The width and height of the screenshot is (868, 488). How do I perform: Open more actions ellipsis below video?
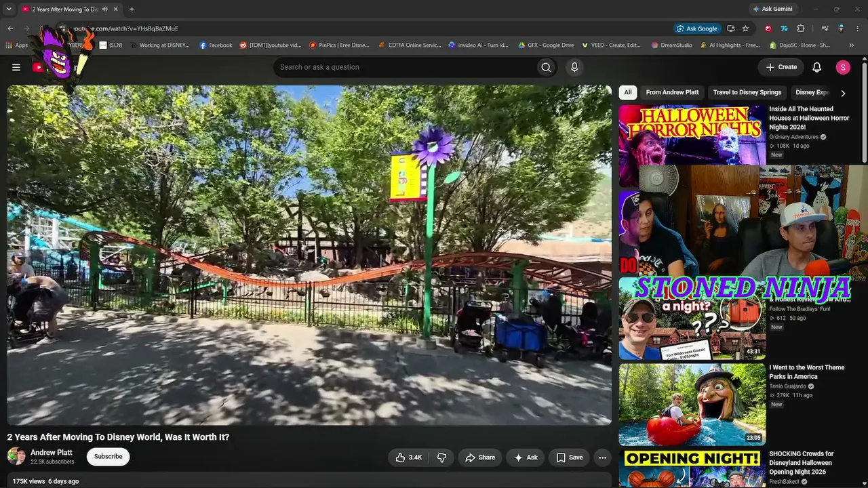602,457
